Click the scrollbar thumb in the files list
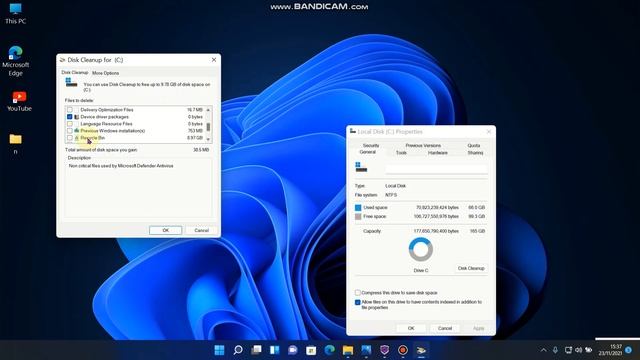The image size is (640, 360). 208,127
